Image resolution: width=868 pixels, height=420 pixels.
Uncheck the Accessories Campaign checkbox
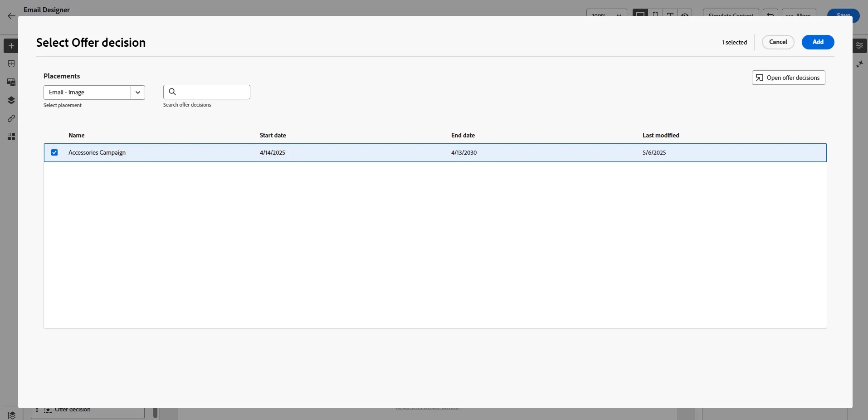coord(54,152)
